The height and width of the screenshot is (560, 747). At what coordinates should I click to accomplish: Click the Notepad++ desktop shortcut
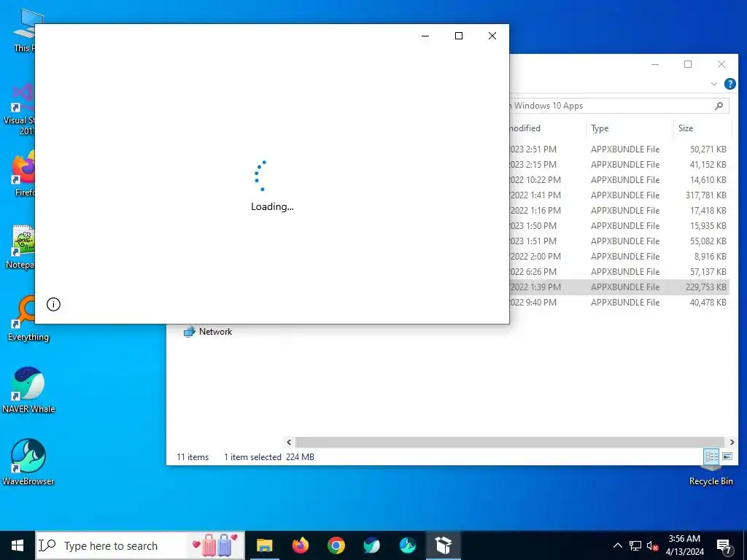pyautogui.click(x=20, y=246)
